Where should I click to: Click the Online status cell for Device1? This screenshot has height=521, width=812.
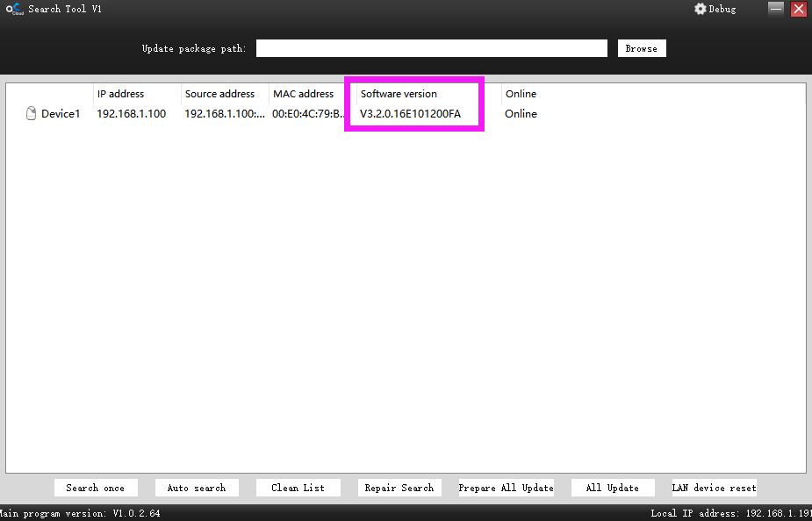[521, 114]
